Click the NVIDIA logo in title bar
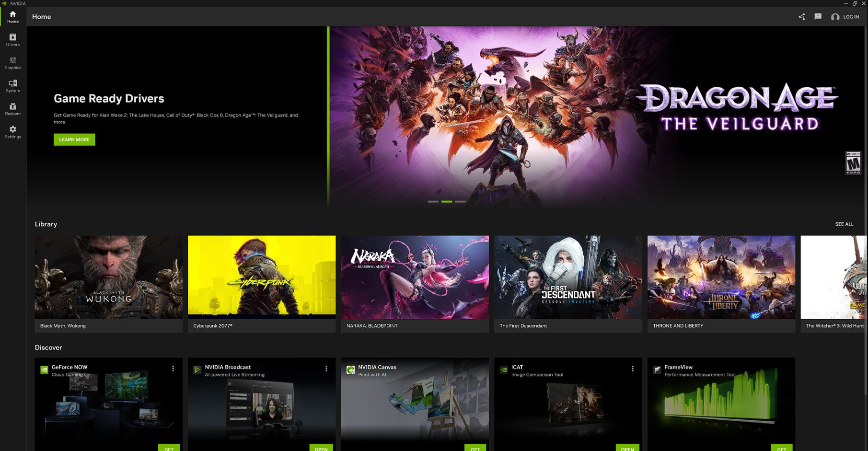The height and width of the screenshot is (451, 868). (4, 3)
